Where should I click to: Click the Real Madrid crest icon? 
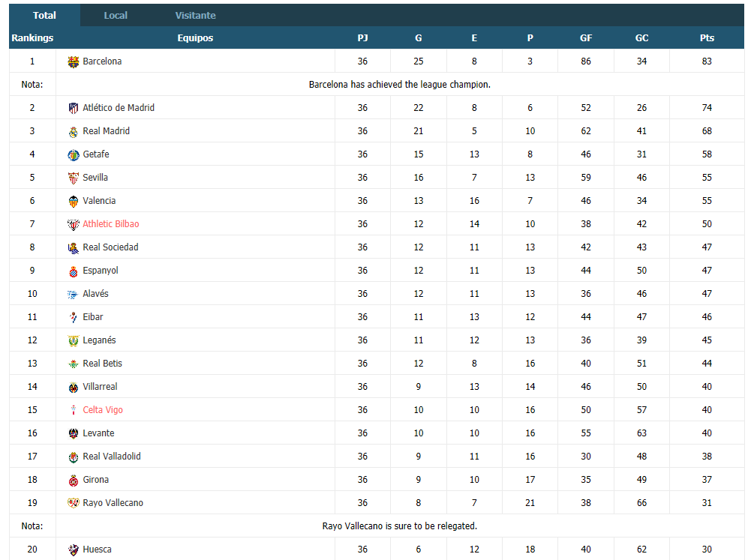(x=74, y=132)
